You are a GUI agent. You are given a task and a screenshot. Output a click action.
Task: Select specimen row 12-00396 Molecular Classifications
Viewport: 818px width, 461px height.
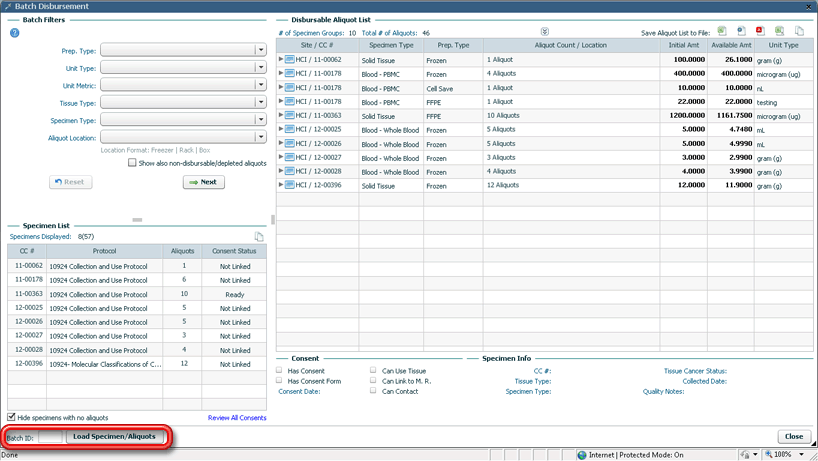(x=137, y=364)
